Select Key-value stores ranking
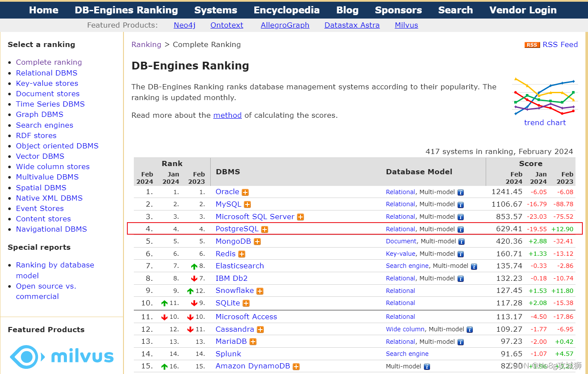The height and width of the screenshot is (374, 588). point(47,83)
